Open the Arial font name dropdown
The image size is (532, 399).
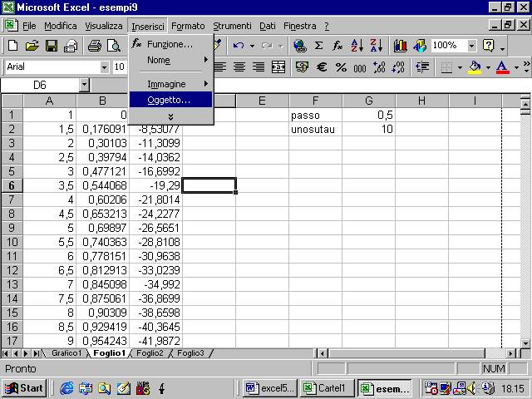pyautogui.click(x=104, y=67)
